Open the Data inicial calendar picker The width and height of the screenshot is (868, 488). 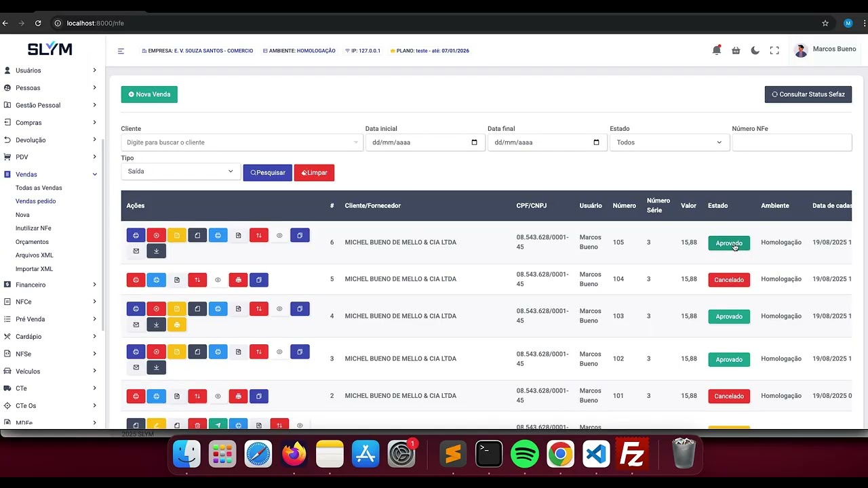[474, 142]
